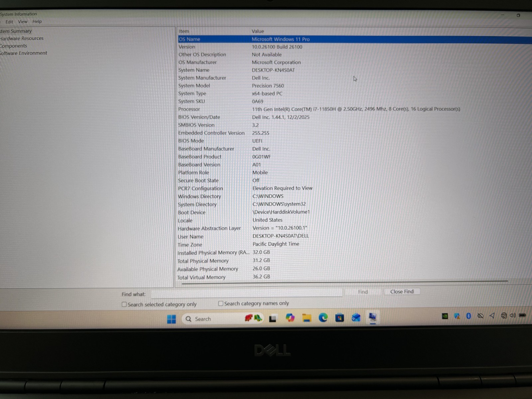Select the System Model row
Image resolution: width=532 pixels, height=399 pixels.
(354, 86)
